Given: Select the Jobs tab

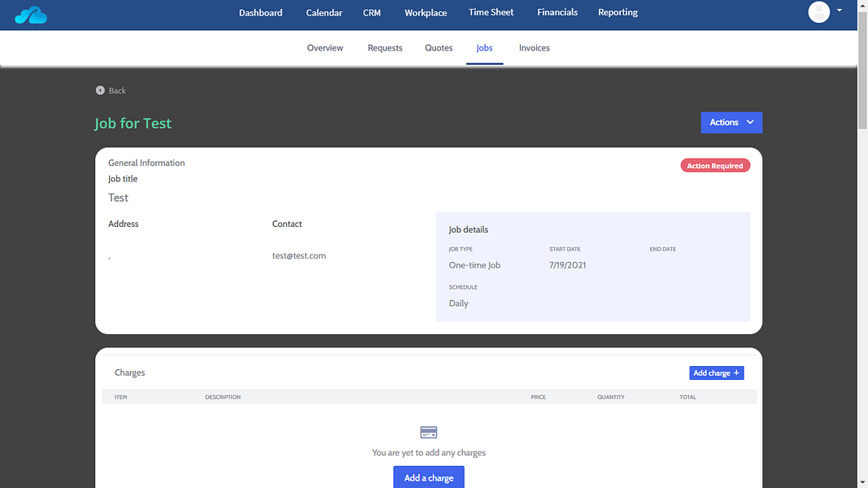Looking at the screenshot, I should [484, 48].
